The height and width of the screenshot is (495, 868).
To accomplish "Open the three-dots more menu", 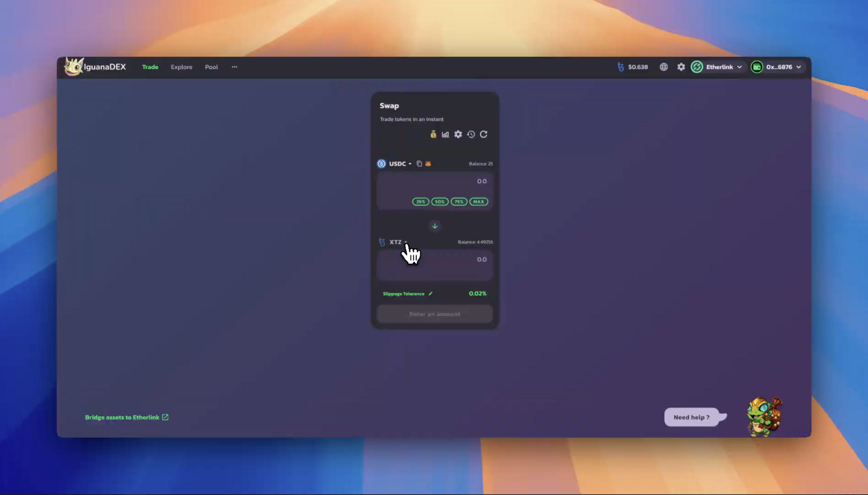I will (x=234, y=67).
